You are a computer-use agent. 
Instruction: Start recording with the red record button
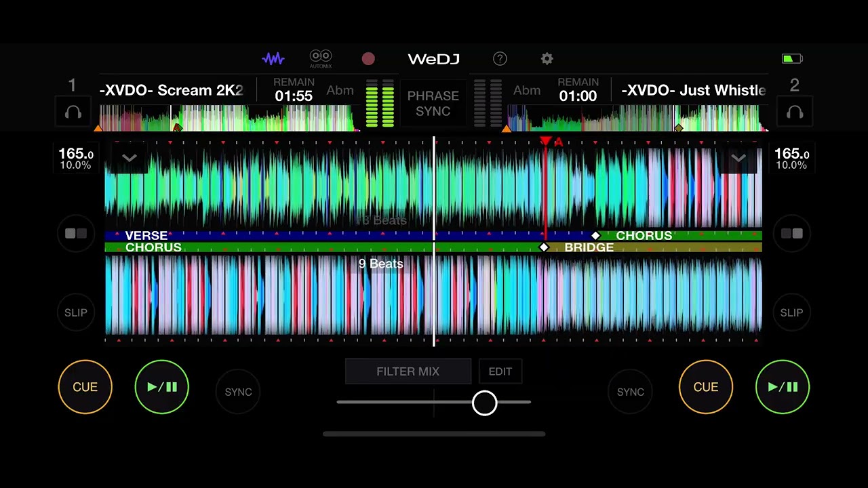tap(368, 59)
